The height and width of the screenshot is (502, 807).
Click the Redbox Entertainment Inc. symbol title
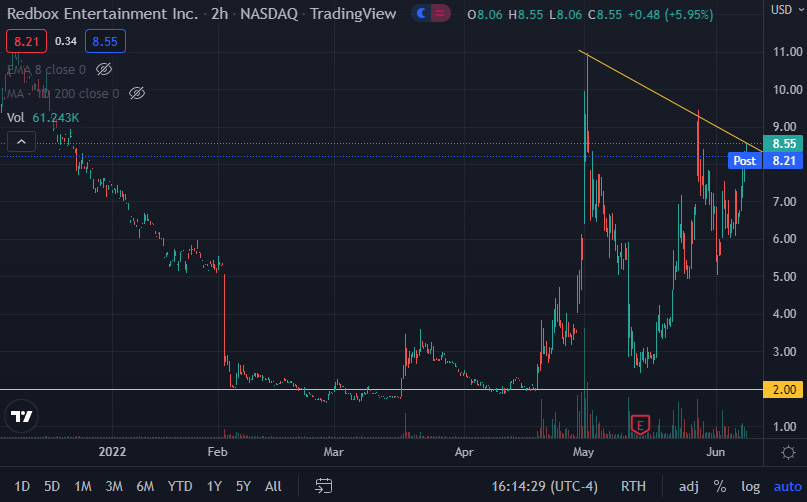coord(102,13)
